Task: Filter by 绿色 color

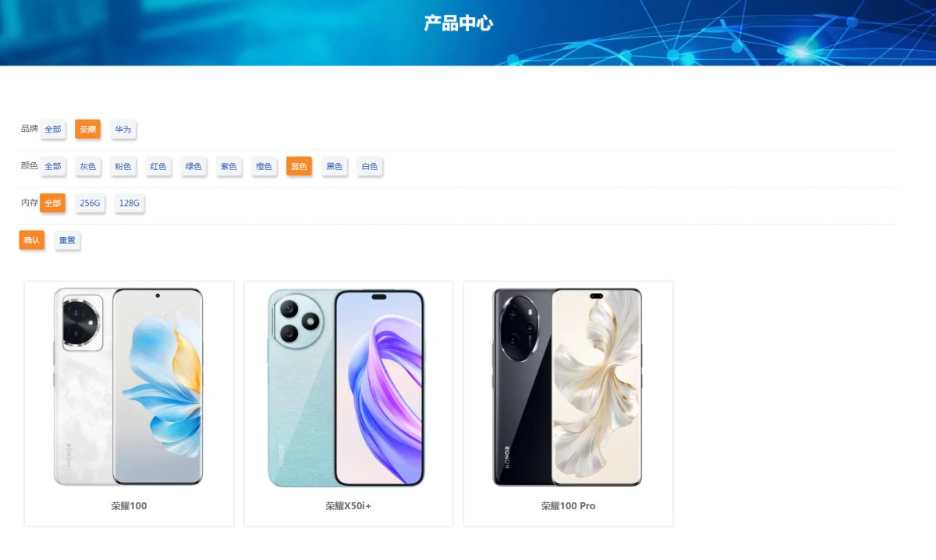Action: pos(193,166)
